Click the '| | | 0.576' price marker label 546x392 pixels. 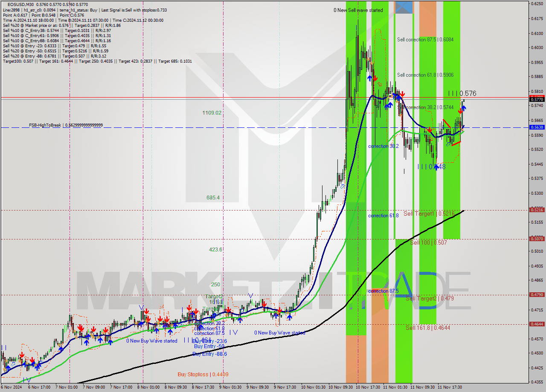click(462, 93)
